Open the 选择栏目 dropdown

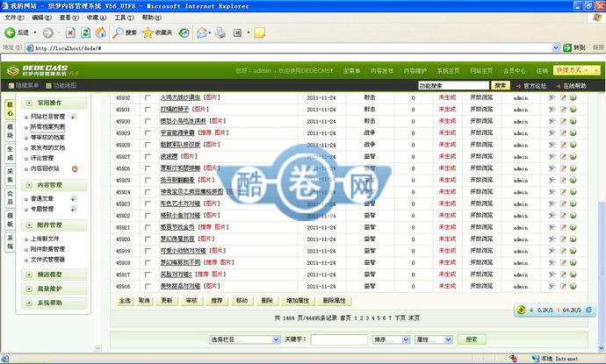tap(245, 339)
